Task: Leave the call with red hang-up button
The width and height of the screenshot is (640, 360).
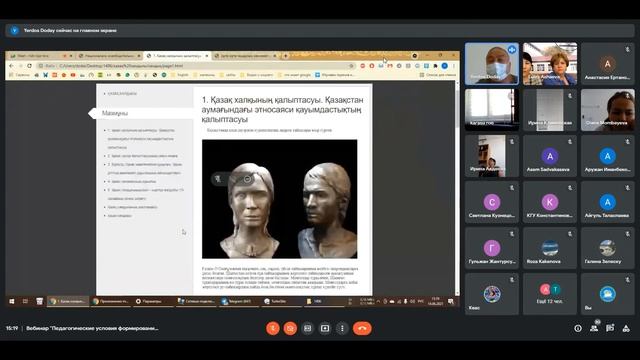Action: point(362,328)
